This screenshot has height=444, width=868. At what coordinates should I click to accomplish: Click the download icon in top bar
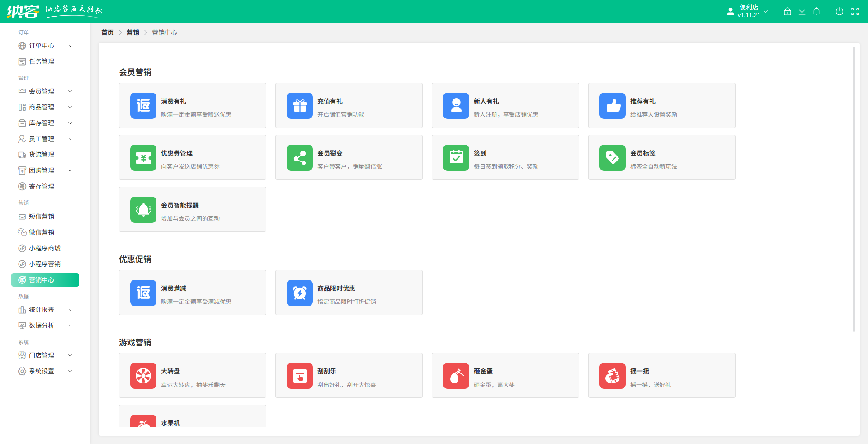point(802,12)
